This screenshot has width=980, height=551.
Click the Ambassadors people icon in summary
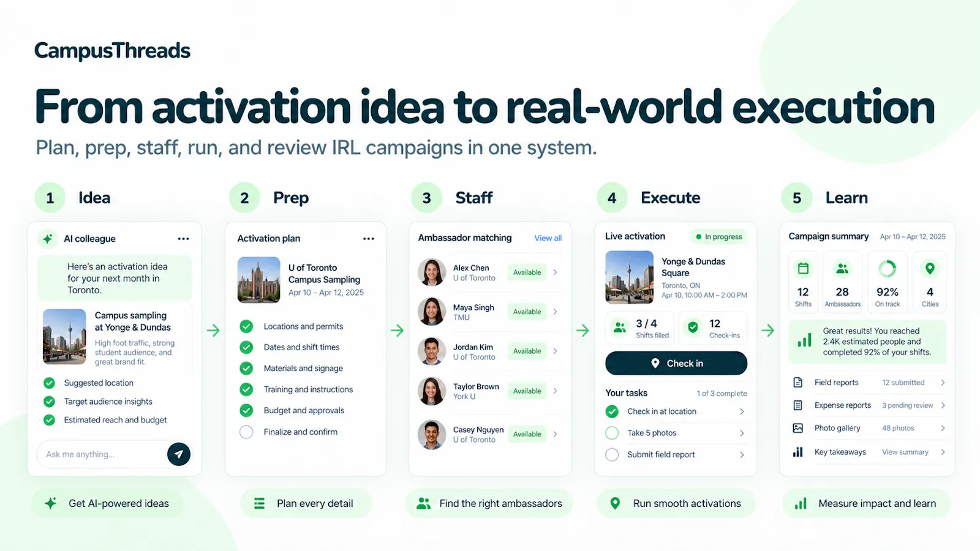842,269
